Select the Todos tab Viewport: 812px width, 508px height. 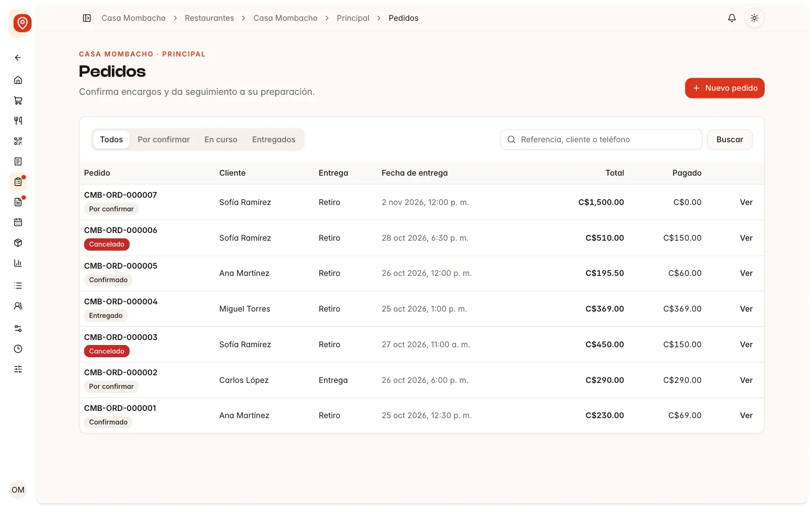(111, 140)
